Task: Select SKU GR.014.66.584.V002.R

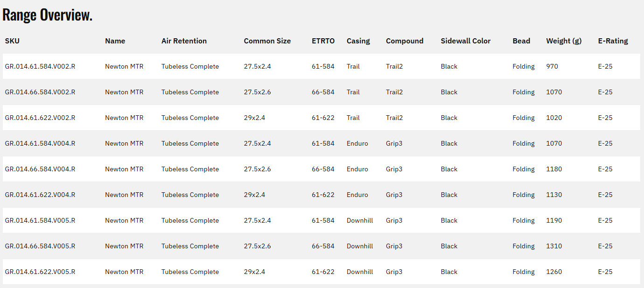Action: [x=40, y=92]
